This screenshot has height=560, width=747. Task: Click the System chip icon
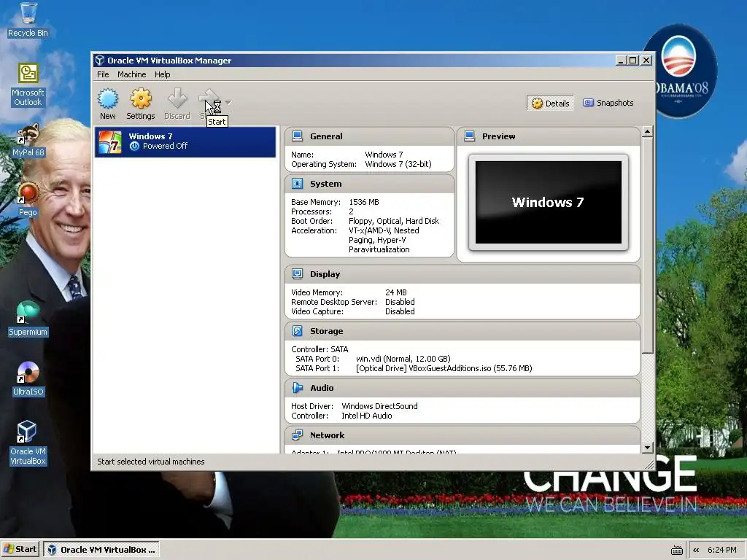coord(298,184)
